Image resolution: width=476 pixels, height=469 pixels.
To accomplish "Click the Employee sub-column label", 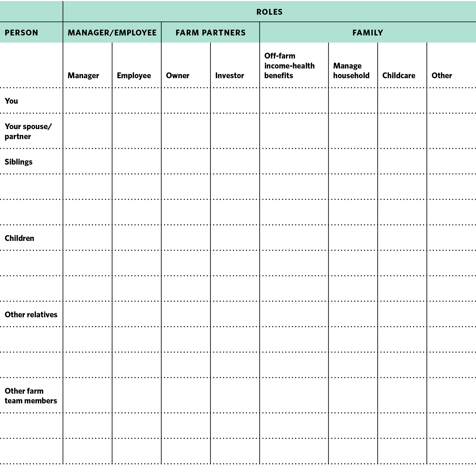I will pos(134,76).
